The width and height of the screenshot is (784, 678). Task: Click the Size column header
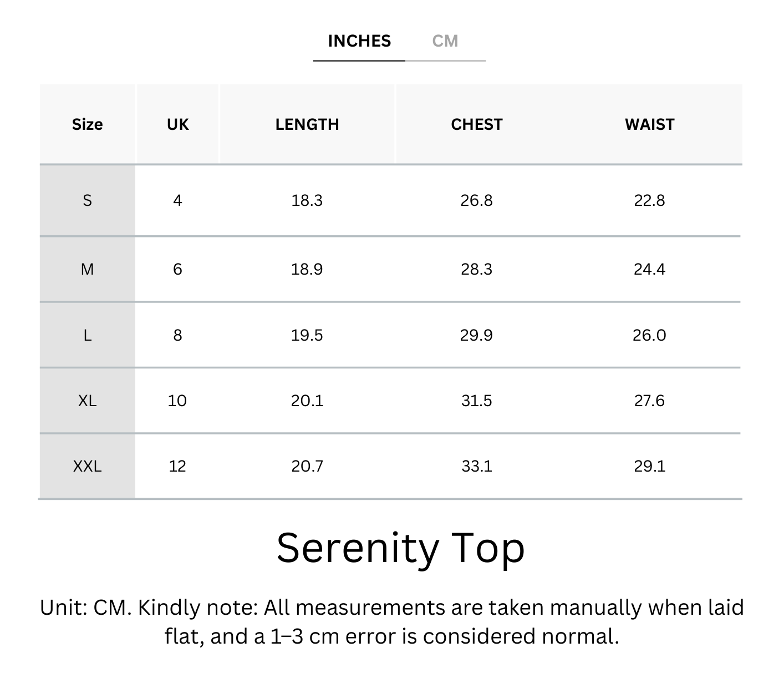point(87,124)
